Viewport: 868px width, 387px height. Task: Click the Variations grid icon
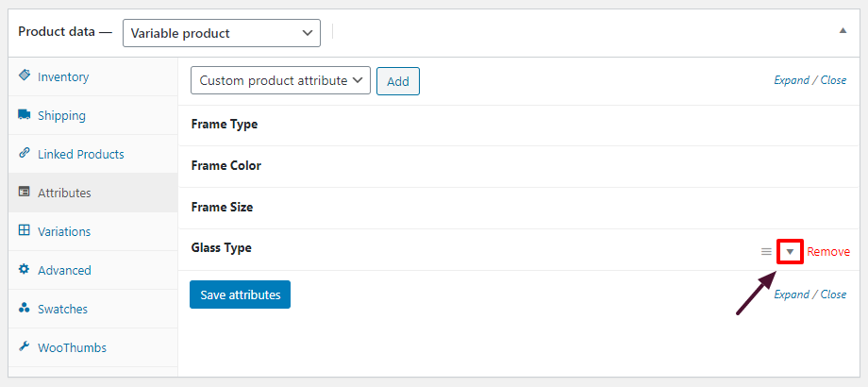click(25, 231)
